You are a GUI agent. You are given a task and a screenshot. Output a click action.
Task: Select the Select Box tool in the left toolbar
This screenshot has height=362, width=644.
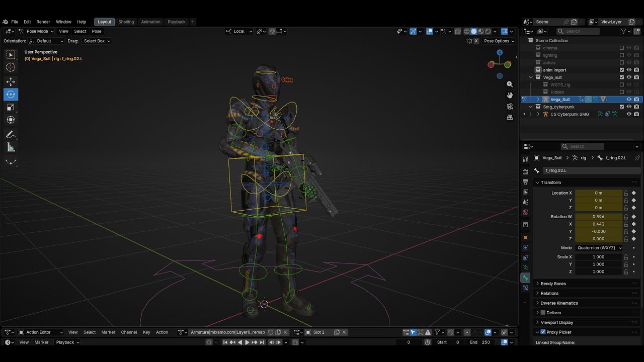11,54
